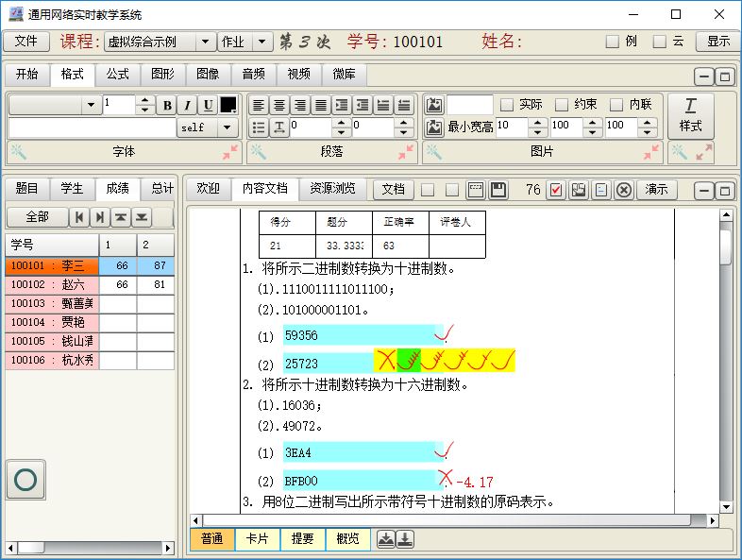742x560 pixels.
Task: Click the red checkmark grading icon
Action: click(556, 190)
